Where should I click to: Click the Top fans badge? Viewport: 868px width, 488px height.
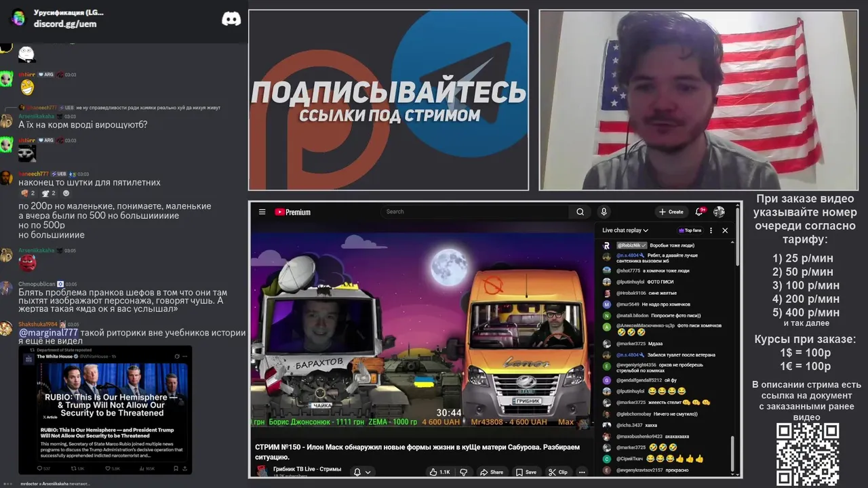690,230
